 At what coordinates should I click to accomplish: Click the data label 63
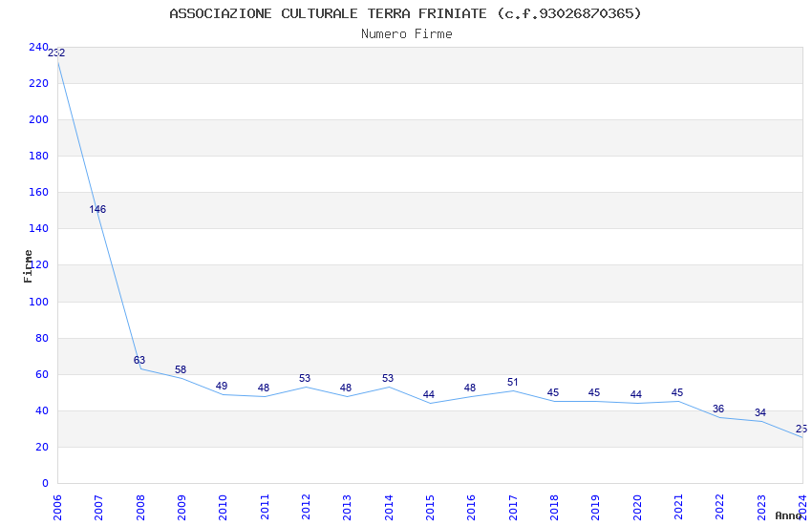139,360
